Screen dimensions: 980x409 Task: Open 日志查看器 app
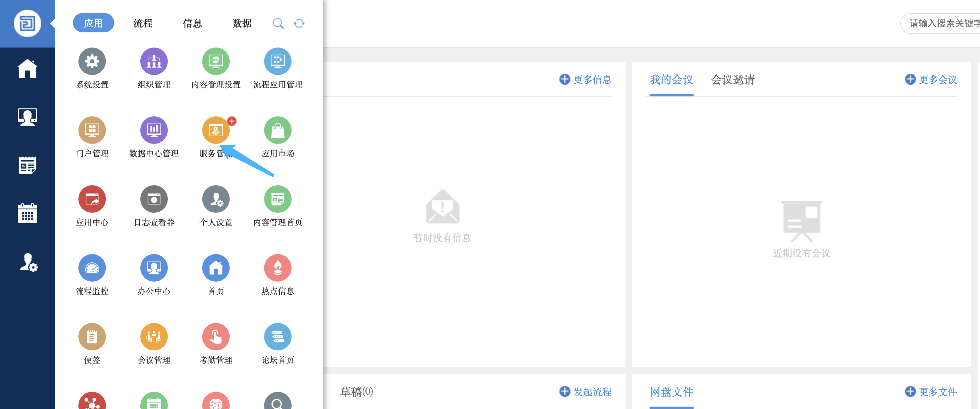point(154,199)
